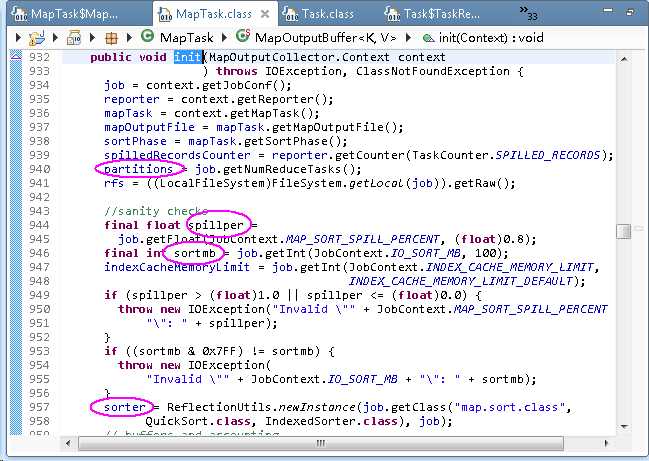649x461 pixels.
Task: Click the project icon in the breadcrumb
Action: [36, 38]
